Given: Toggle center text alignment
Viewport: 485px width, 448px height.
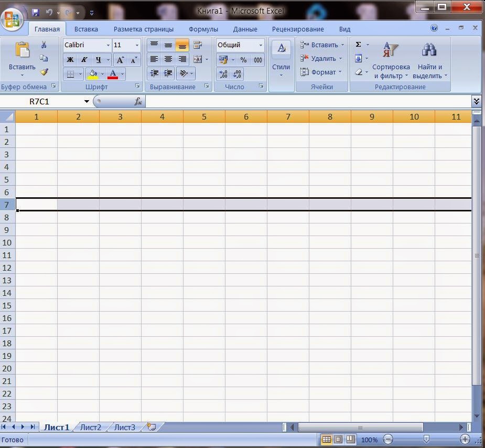Looking at the screenshot, I should (x=168, y=59).
